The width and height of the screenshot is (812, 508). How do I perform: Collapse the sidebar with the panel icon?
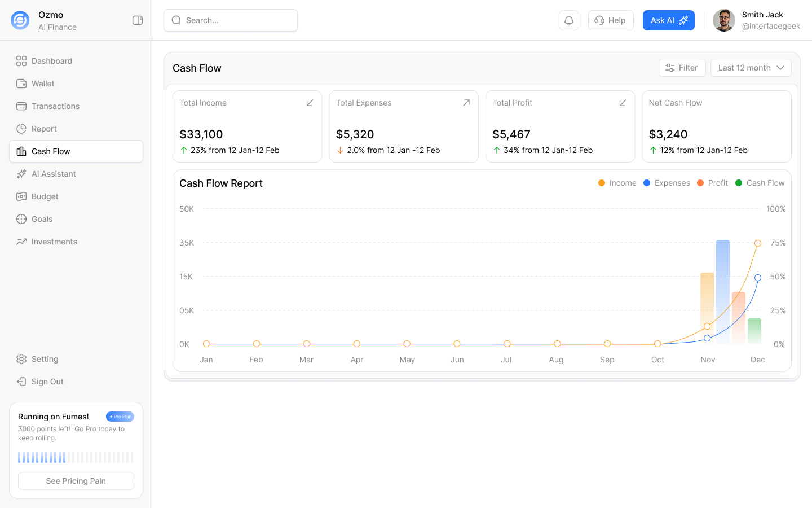[x=138, y=20]
